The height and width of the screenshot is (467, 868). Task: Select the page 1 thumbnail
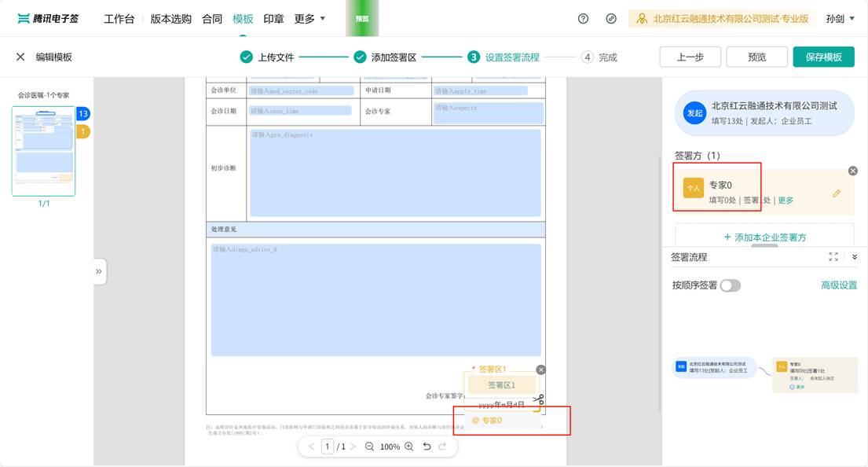tap(44, 151)
